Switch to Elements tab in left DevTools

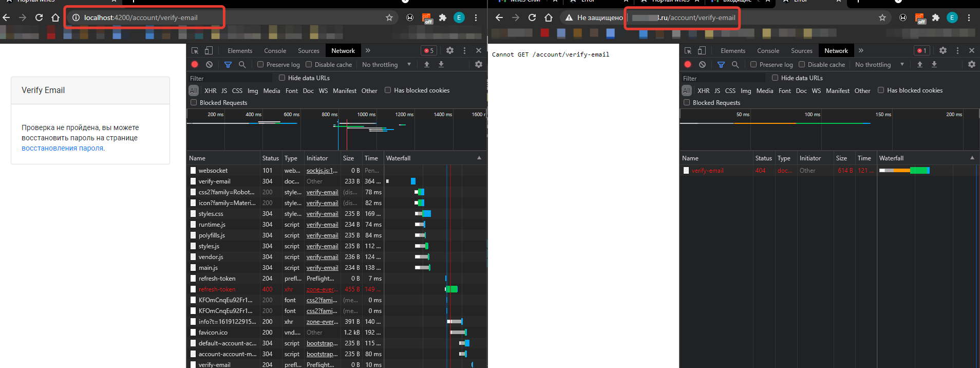coord(240,50)
